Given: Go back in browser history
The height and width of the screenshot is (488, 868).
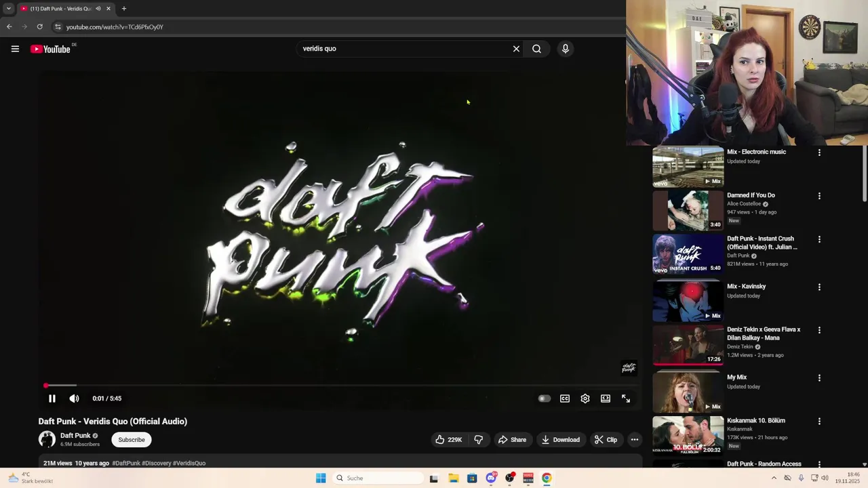Looking at the screenshot, I should tap(9, 27).
